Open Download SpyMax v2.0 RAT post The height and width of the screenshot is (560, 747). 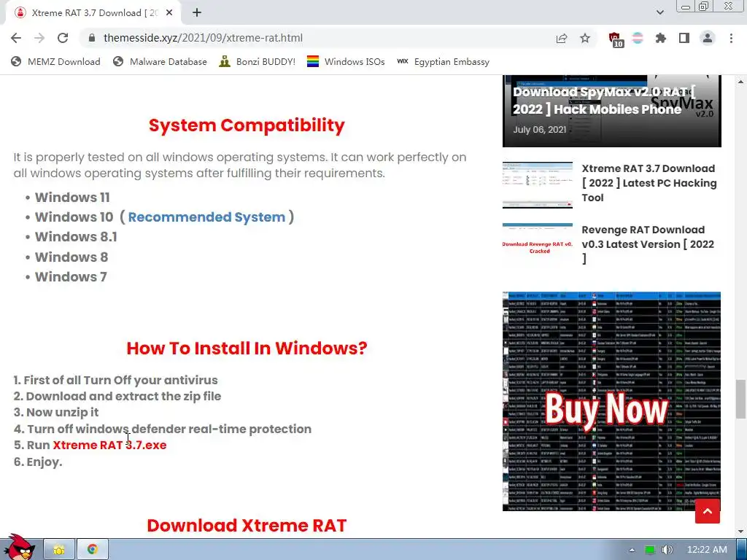(x=603, y=101)
